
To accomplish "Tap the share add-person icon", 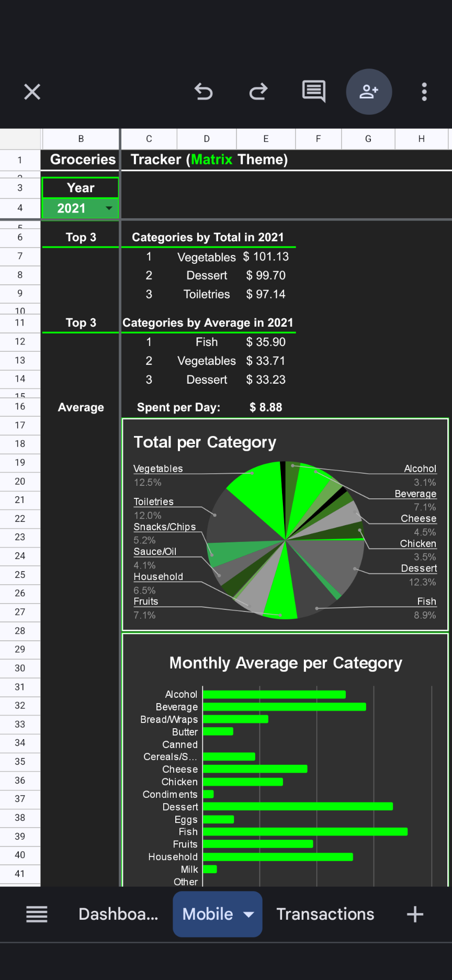I will (x=369, y=92).
